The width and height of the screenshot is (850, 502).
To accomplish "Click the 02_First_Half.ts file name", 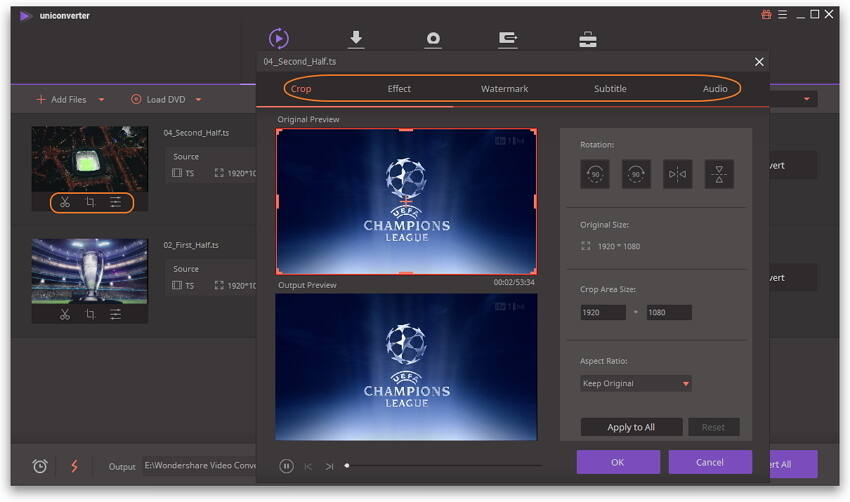I will tap(191, 245).
